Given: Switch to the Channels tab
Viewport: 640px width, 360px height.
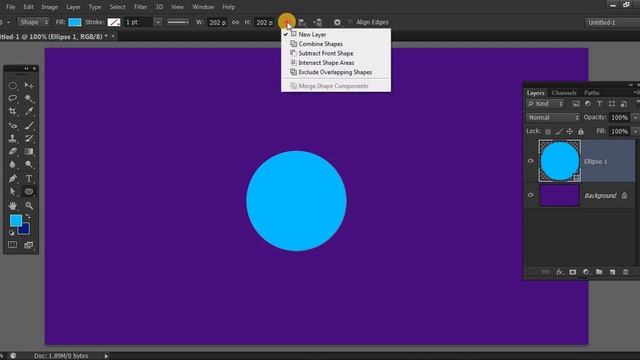Looking at the screenshot, I should point(564,93).
